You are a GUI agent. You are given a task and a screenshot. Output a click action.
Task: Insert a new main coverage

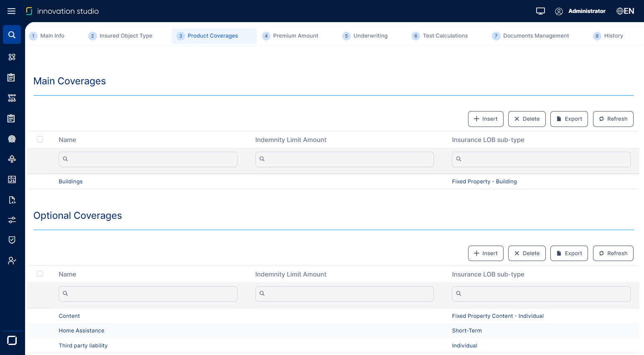[486, 119]
